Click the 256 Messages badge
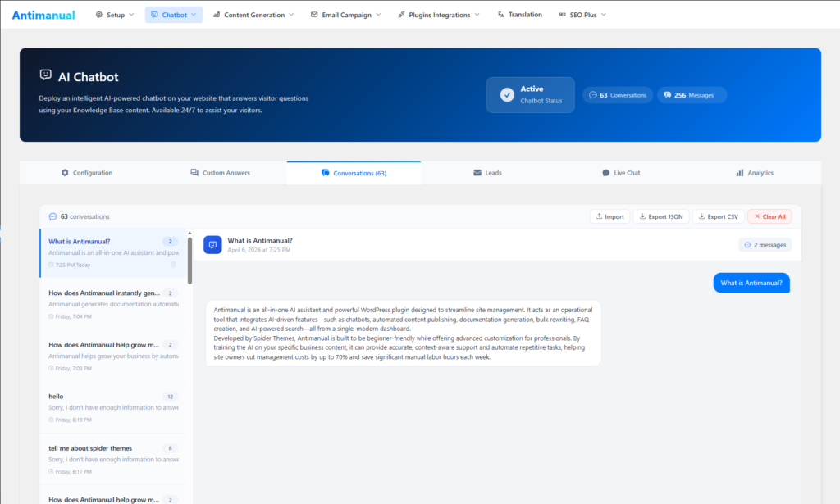Screen dimensions: 840x504 coord(692,95)
